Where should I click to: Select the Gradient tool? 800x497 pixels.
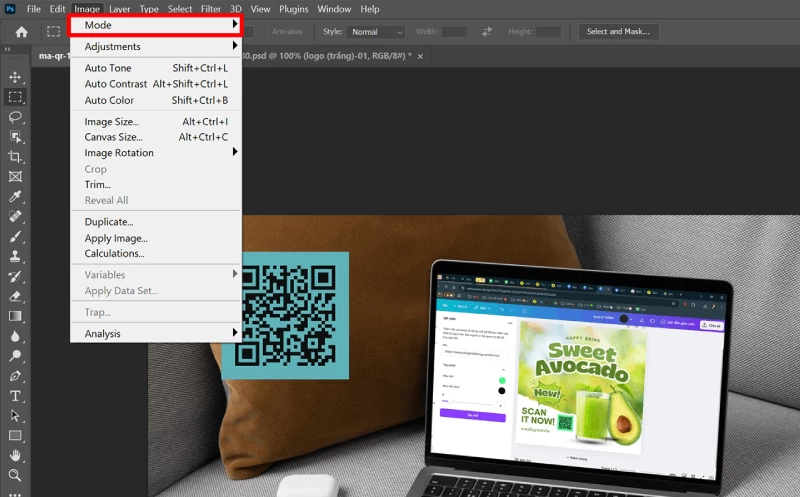(x=15, y=316)
